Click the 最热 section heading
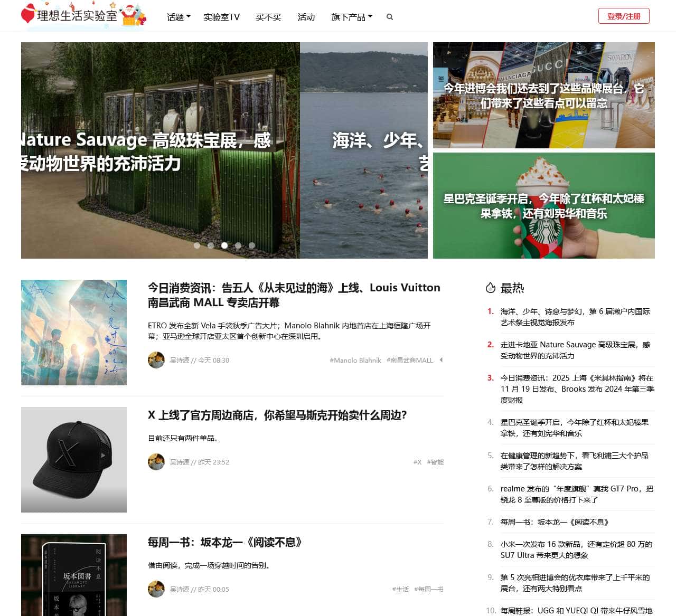676x616 pixels. tap(512, 288)
